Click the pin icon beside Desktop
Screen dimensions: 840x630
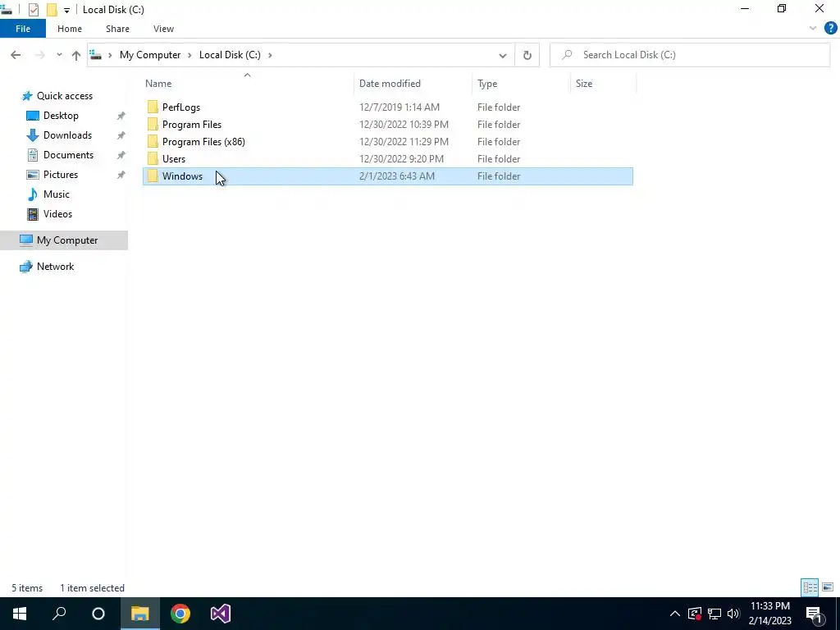[x=121, y=116]
